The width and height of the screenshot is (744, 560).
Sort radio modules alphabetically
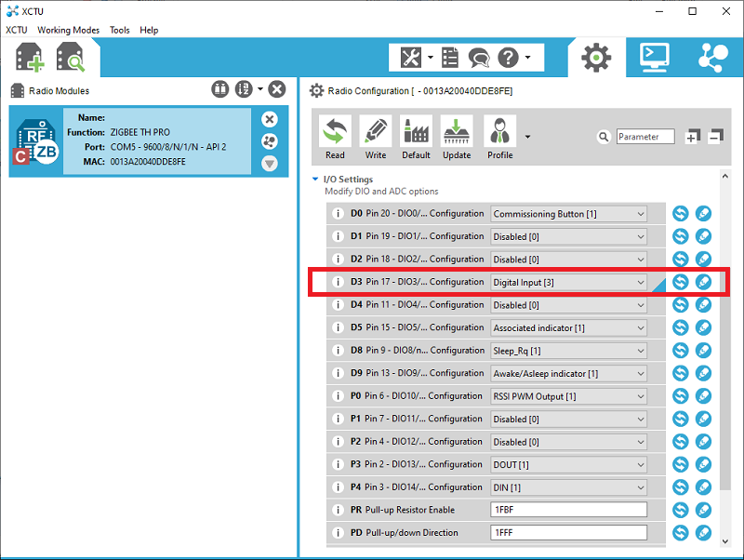244,88
